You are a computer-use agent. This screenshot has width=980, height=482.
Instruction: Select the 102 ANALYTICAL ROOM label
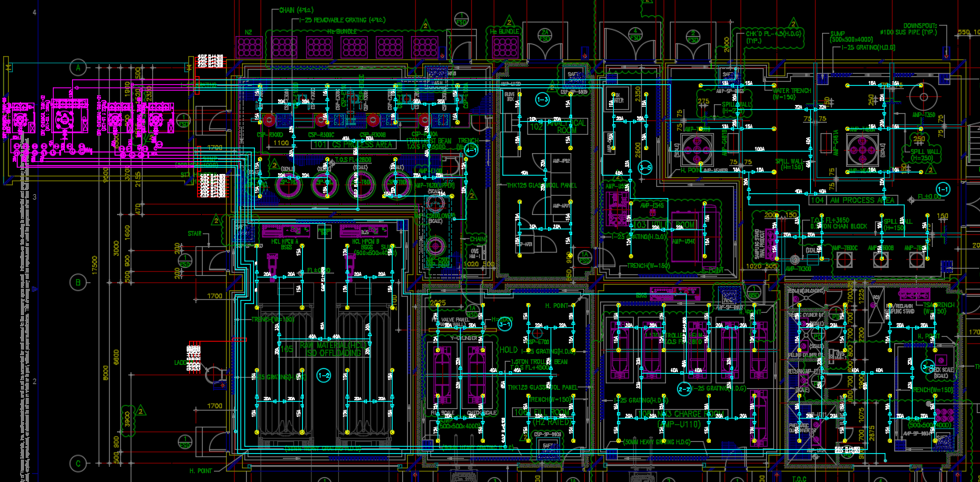click(559, 128)
